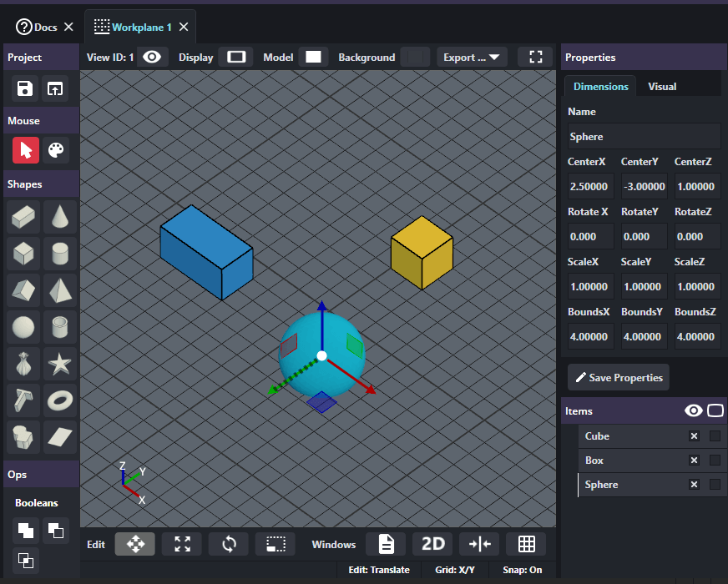Open the Visual properties tab
728x584 pixels.
(x=662, y=86)
